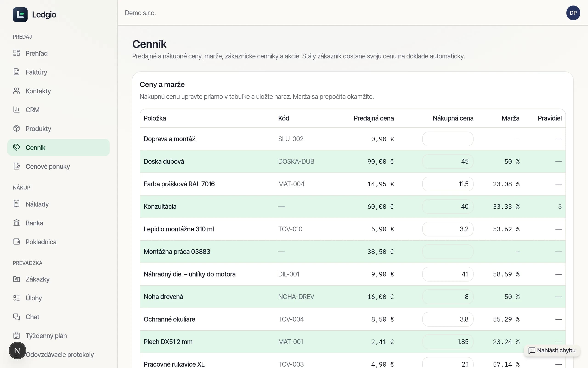588x368 pixels.
Task: Click purchase price field for Doprava a montáž
Action: point(448,139)
